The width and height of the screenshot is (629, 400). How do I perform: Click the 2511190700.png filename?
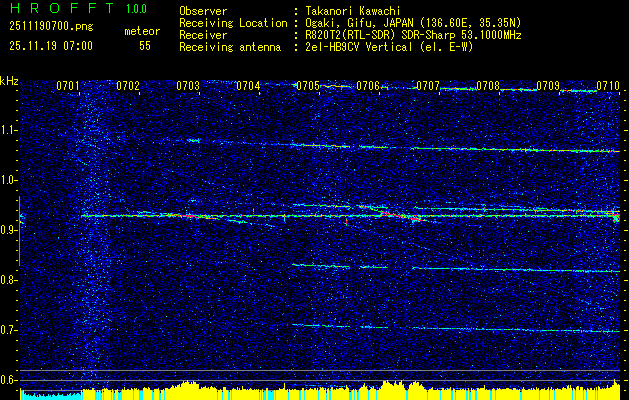(x=51, y=27)
